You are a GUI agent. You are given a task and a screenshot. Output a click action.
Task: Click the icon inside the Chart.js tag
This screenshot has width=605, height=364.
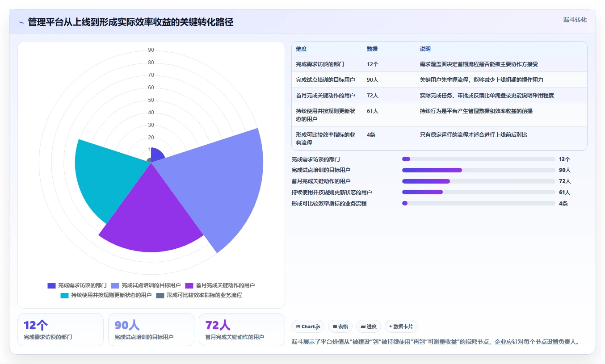[298, 327]
